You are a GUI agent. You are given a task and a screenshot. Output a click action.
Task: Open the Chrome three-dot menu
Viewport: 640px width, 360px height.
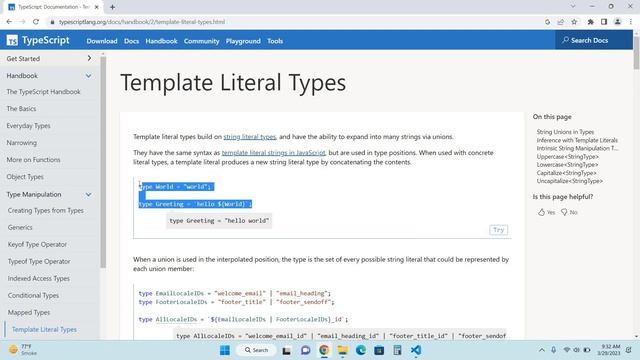(x=631, y=22)
